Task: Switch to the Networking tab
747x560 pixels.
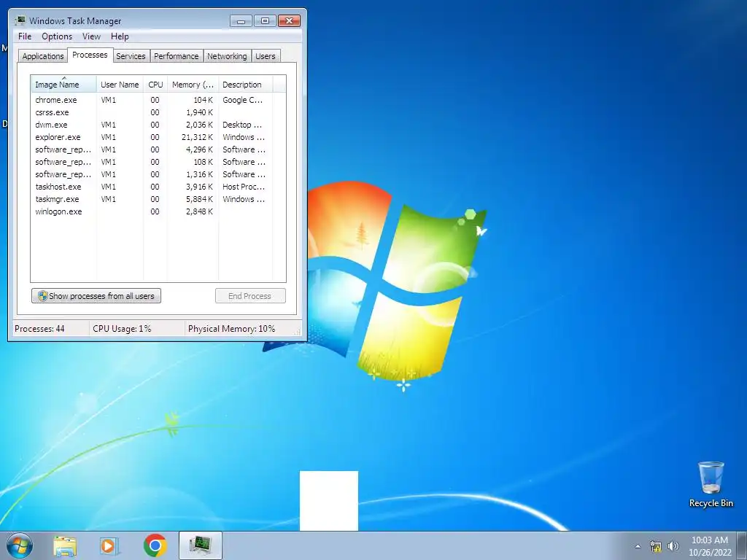Action: [x=228, y=56]
